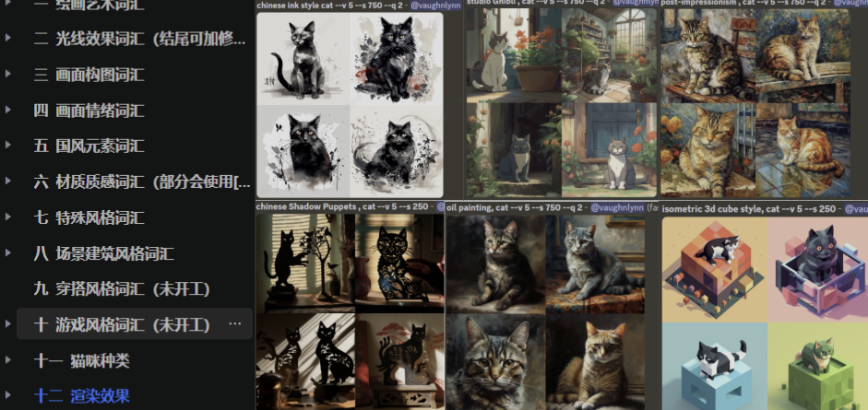The height and width of the screenshot is (410, 868).
Task: Open the Ghibli gray-white cat by blue door image
Action: coord(610,150)
